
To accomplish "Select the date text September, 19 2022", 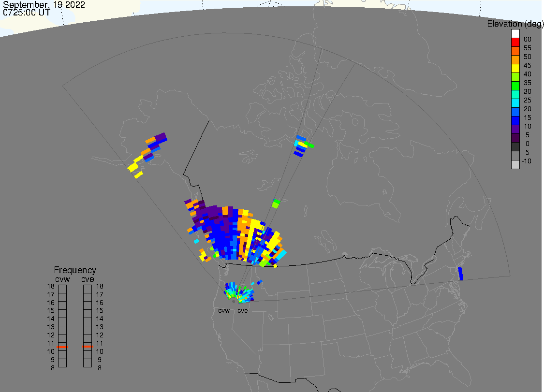I will point(44,4).
